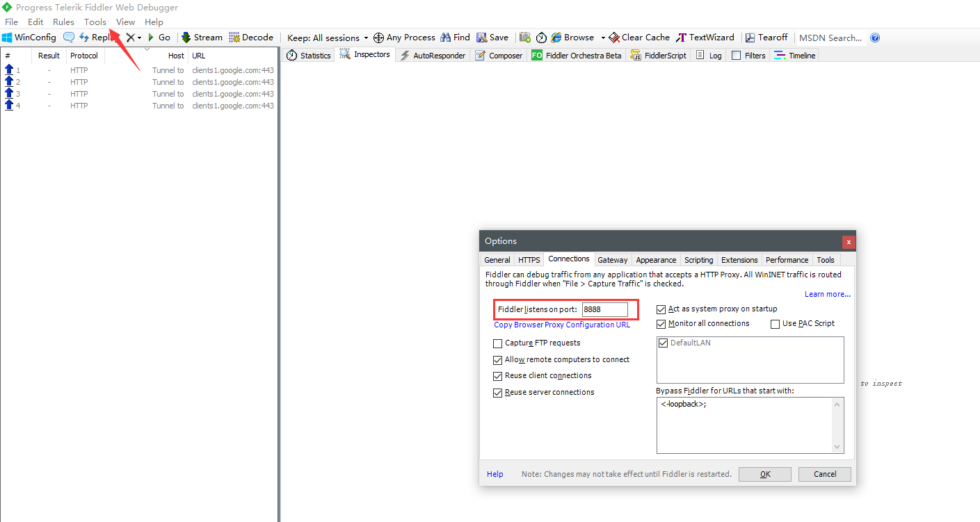This screenshot has height=522, width=980.
Task: Click the Learn more link
Action: pyautogui.click(x=827, y=294)
